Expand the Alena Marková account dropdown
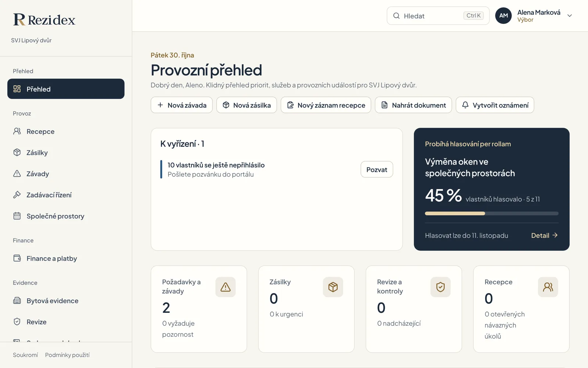The width and height of the screenshot is (588, 368). (x=570, y=16)
